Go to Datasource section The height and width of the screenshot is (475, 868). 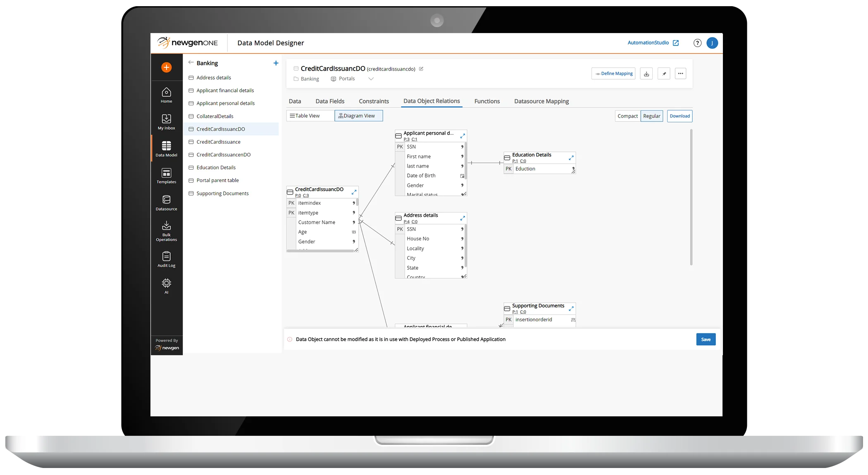[x=166, y=202]
